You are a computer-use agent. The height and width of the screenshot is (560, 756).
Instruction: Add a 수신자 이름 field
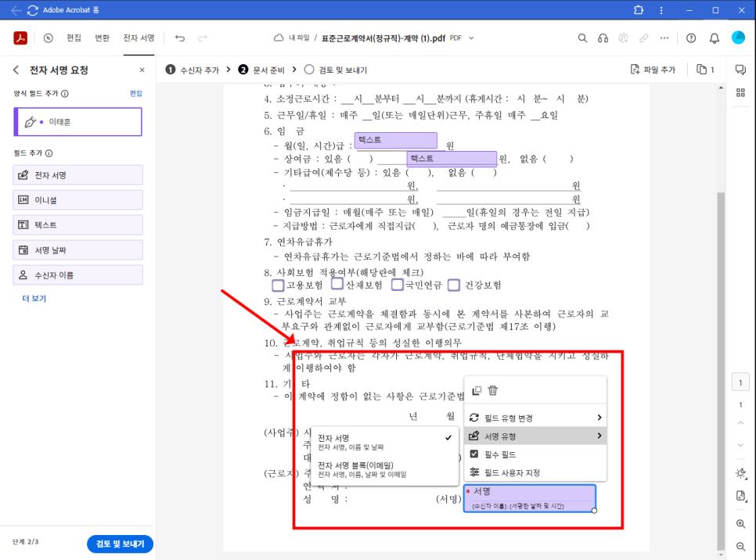click(x=78, y=275)
